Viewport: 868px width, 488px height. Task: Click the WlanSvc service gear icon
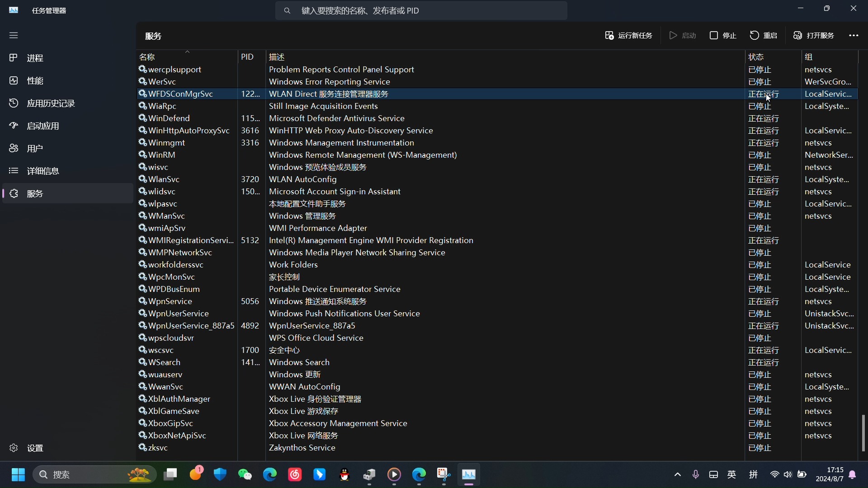[143, 179]
